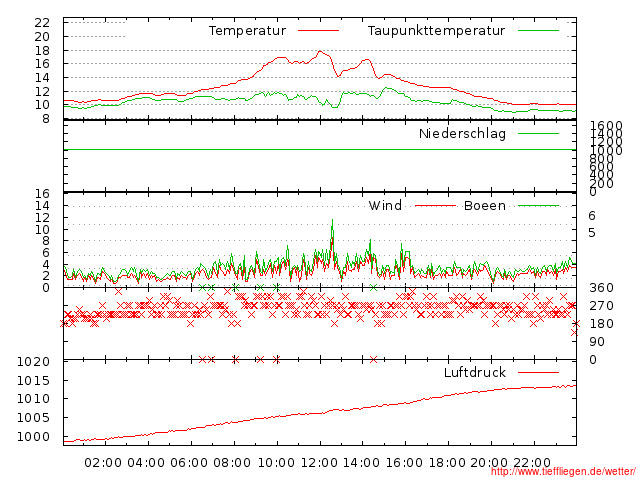
Task: Click the 08:00 time axis label
Action: coord(232,463)
